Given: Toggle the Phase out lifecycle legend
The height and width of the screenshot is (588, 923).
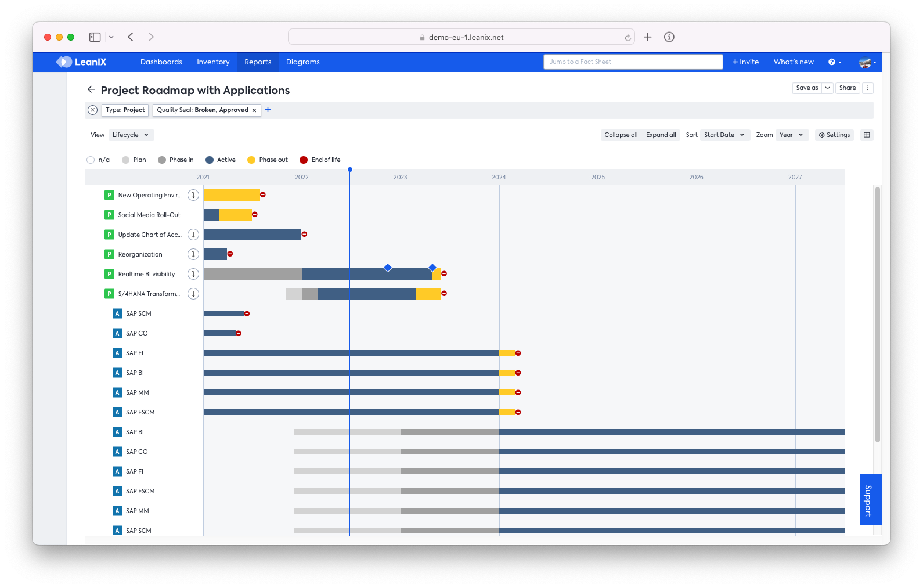Looking at the screenshot, I should 268,160.
